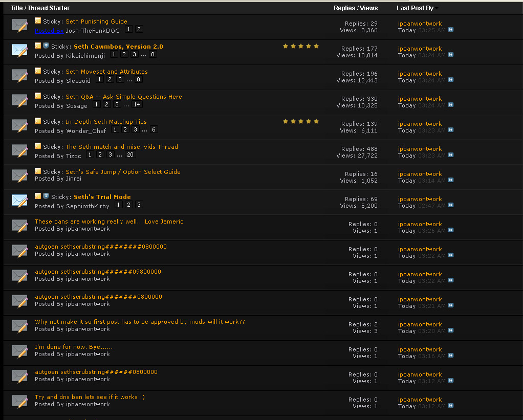Click go-to-last-post arrow for Seth Q&A thread
This screenshot has width=523, height=420.
(x=451, y=105)
